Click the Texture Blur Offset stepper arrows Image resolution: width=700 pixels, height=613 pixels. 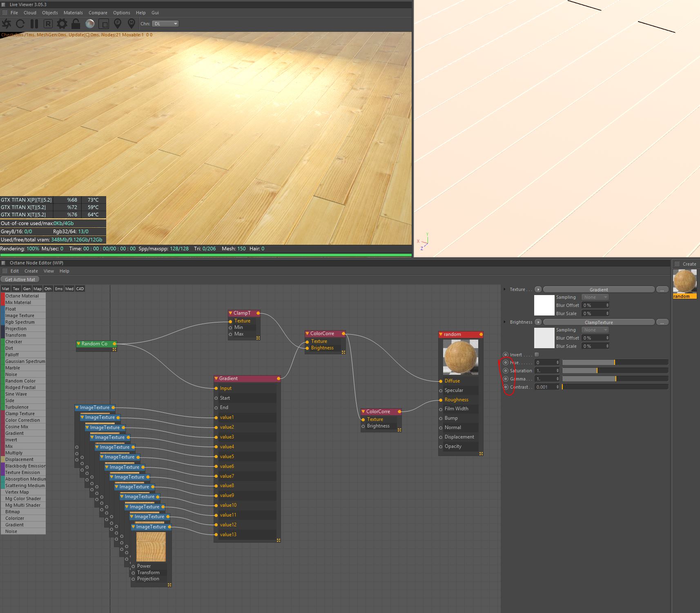pos(607,305)
